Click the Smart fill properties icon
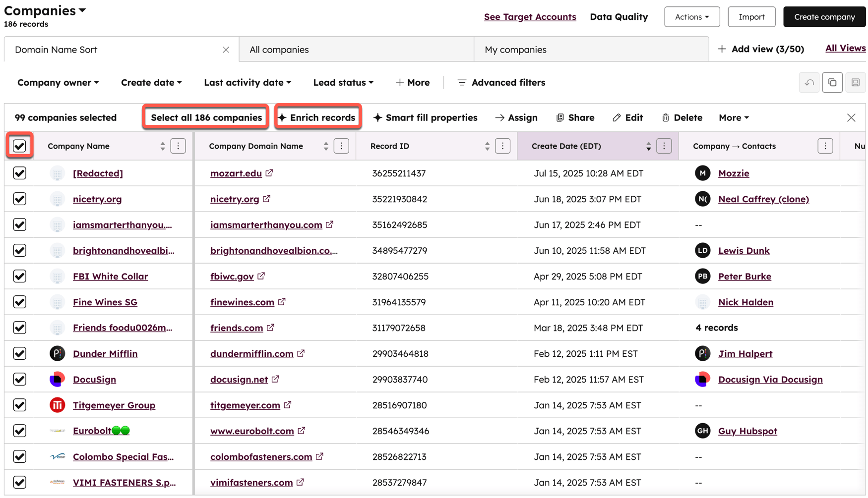This screenshot has height=498, width=868. click(378, 117)
